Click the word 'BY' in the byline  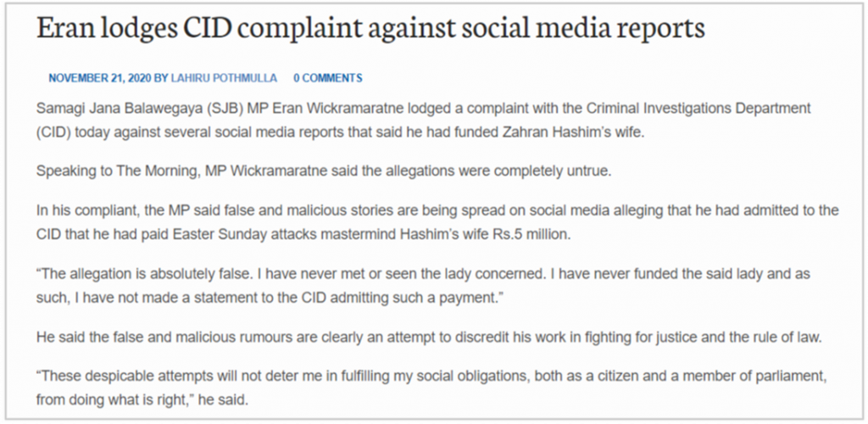[x=160, y=79]
